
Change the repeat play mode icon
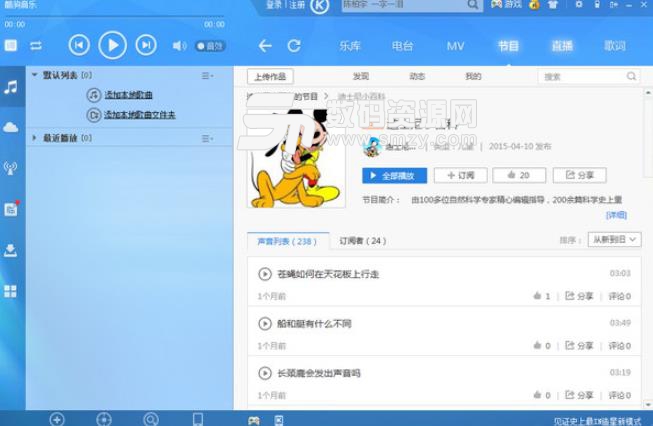pyautogui.click(x=36, y=45)
